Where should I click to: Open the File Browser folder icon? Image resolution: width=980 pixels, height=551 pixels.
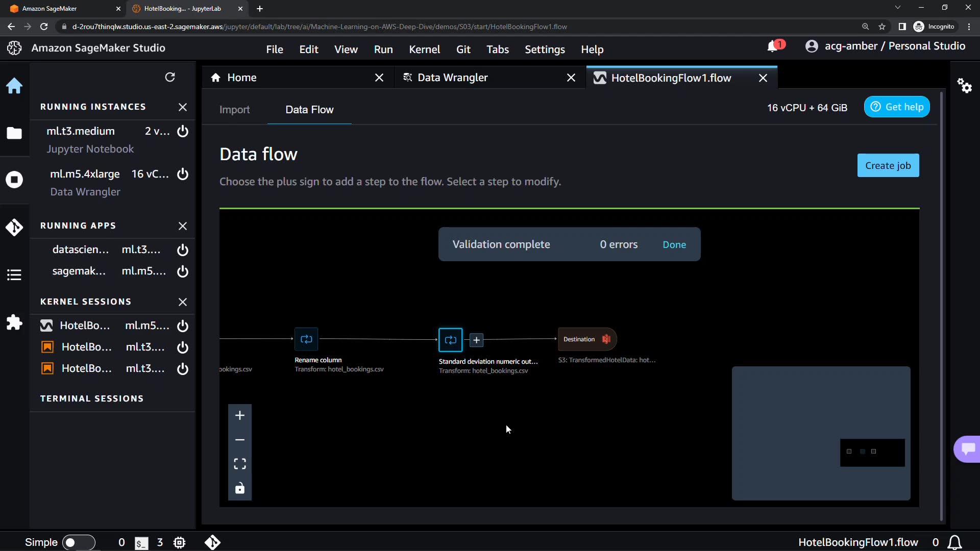coord(14,133)
